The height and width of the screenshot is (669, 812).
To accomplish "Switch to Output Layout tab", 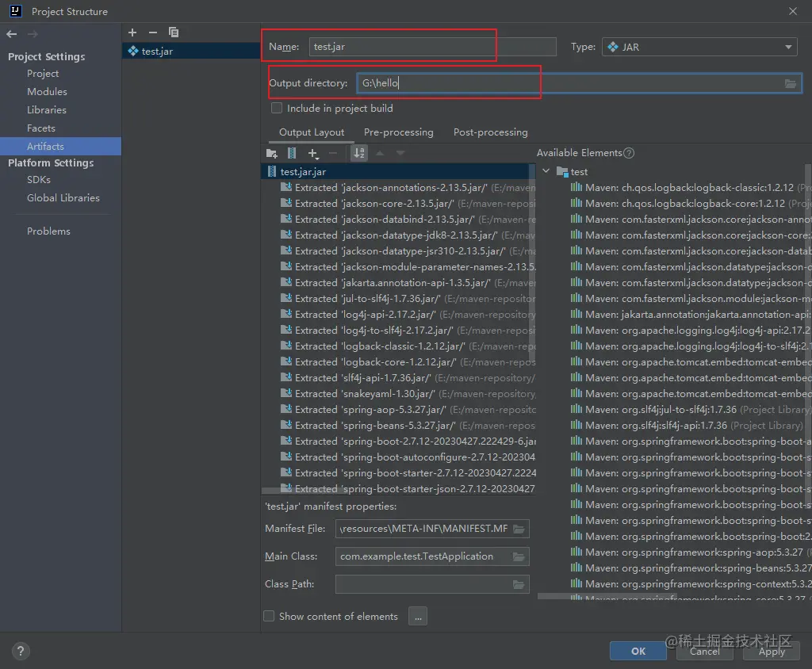I will click(x=311, y=132).
